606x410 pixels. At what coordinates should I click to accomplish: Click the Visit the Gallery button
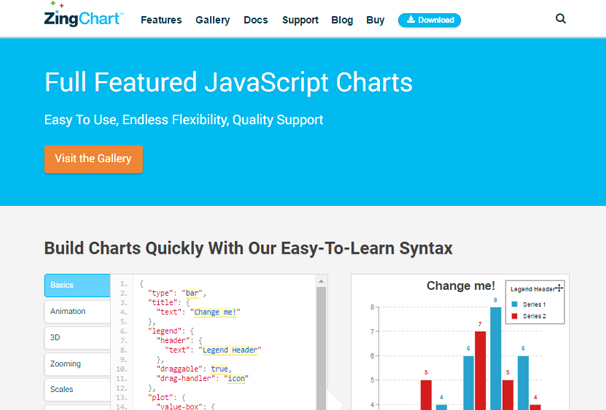(94, 159)
